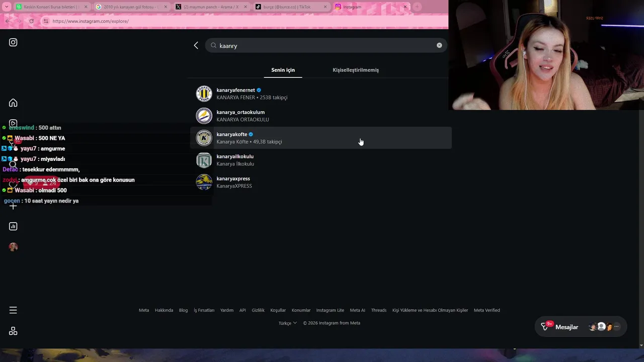Go to the Home feed icon

[13, 103]
